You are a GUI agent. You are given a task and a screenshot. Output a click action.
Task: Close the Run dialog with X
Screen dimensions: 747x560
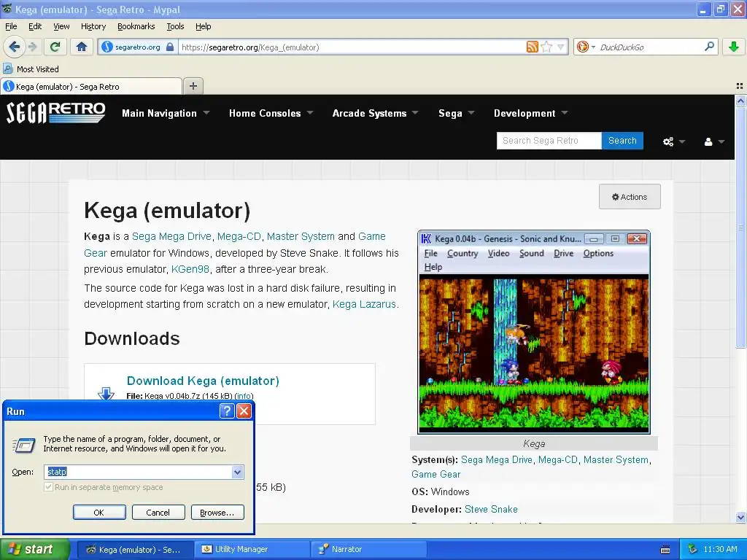coord(244,411)
